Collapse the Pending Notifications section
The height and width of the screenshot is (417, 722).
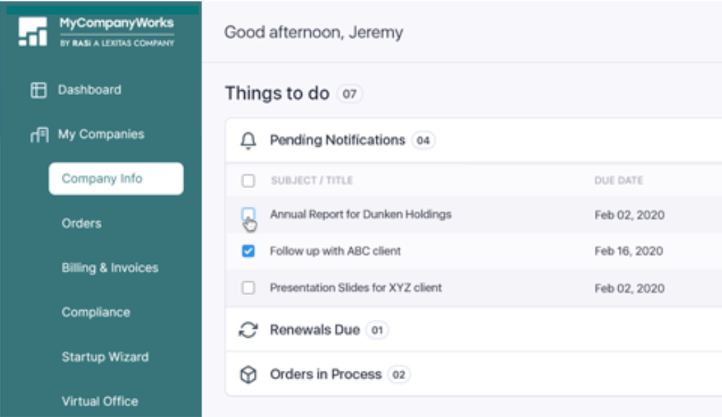coord(473,140)
